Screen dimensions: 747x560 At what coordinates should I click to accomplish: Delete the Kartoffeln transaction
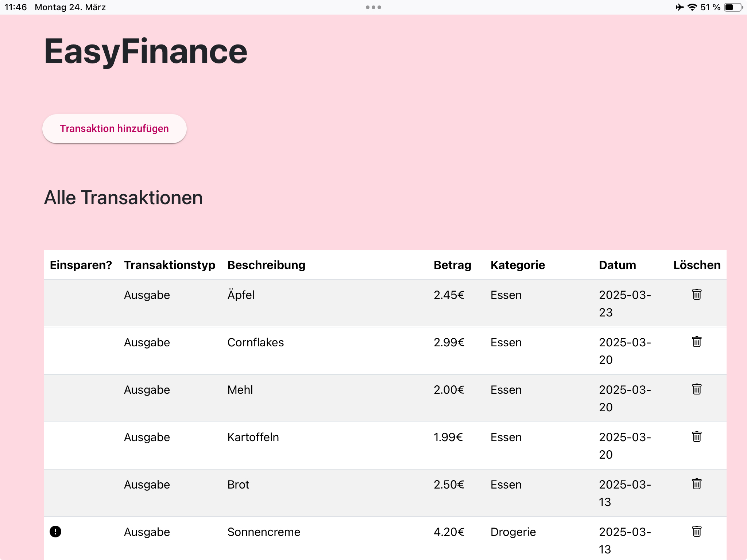point(696,436)
